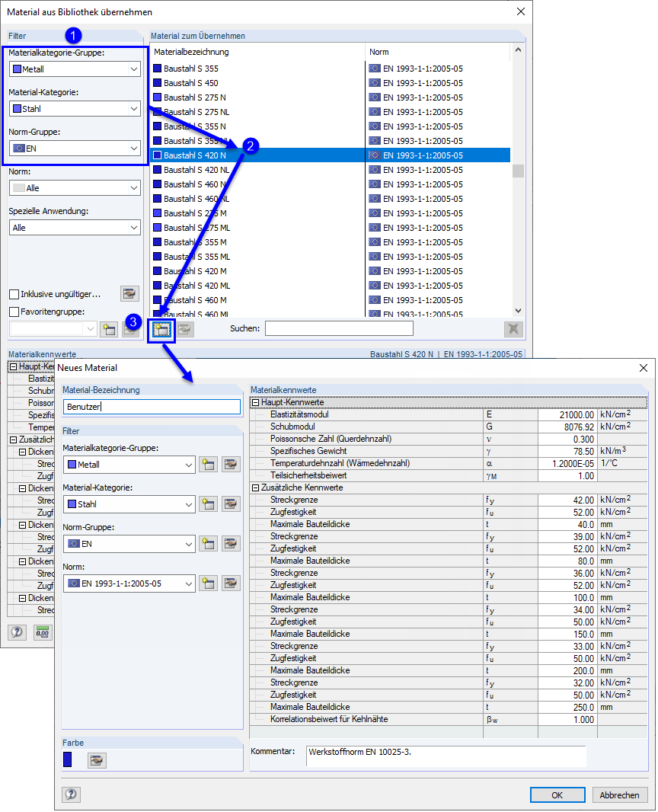658x812 pixels.
Task: Close the Neues Material dialog
Action: coord(644,368)
